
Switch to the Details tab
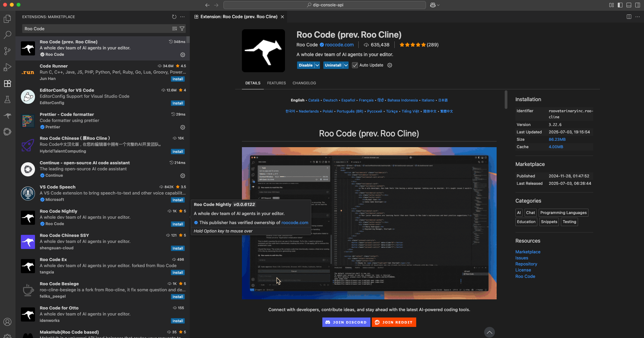click(253, 83)
